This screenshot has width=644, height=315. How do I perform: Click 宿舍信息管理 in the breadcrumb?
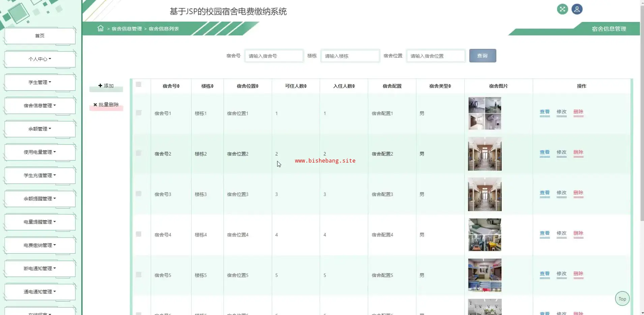click(127, 29)
